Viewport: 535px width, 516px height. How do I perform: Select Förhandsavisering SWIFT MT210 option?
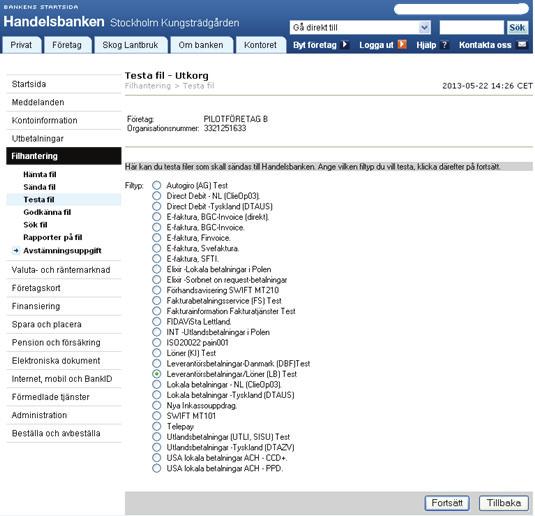tap(157, 290)
